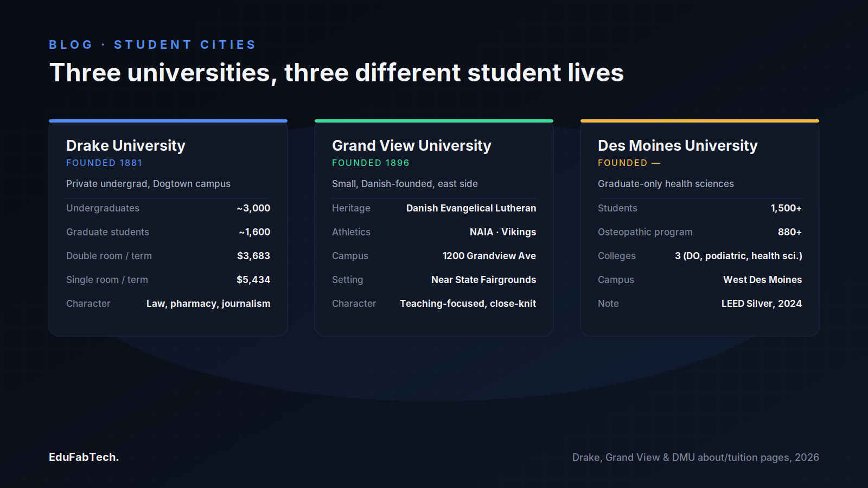The image size is (868, 488).
Task: Select '1200 Grandview Ave' campus address
Action: (x=489, y=256)
